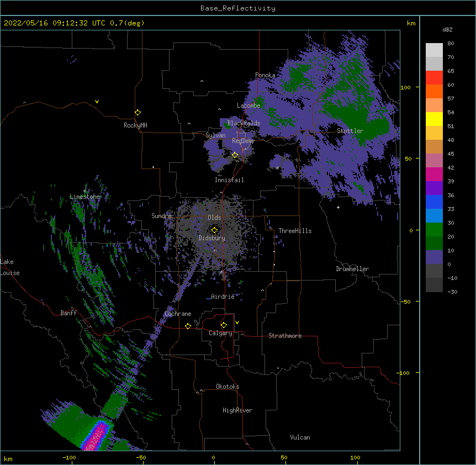Click the Banff town label
The height and width of the screenshot is (465, 476).
coord(68,313)
